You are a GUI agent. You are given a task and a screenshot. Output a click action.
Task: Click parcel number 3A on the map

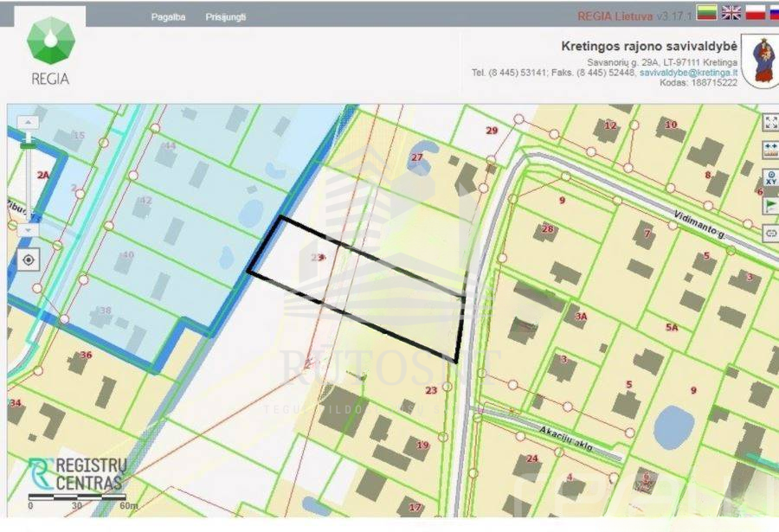pos(581,317)
